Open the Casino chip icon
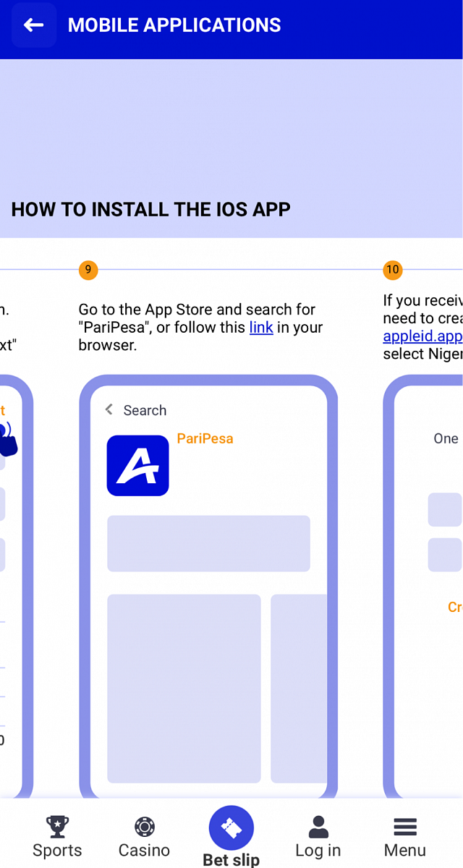Image resolution: width=463 pixels, height=868 pixels. tap(145, 826)
